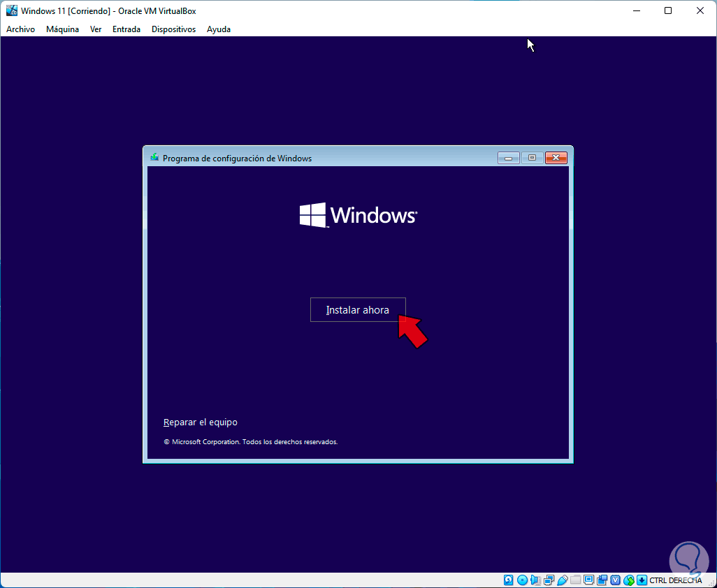The width and height of the screenshot is (717, 588).
Task: Click the optical disc status icon
Action: [x=522, y=580]
